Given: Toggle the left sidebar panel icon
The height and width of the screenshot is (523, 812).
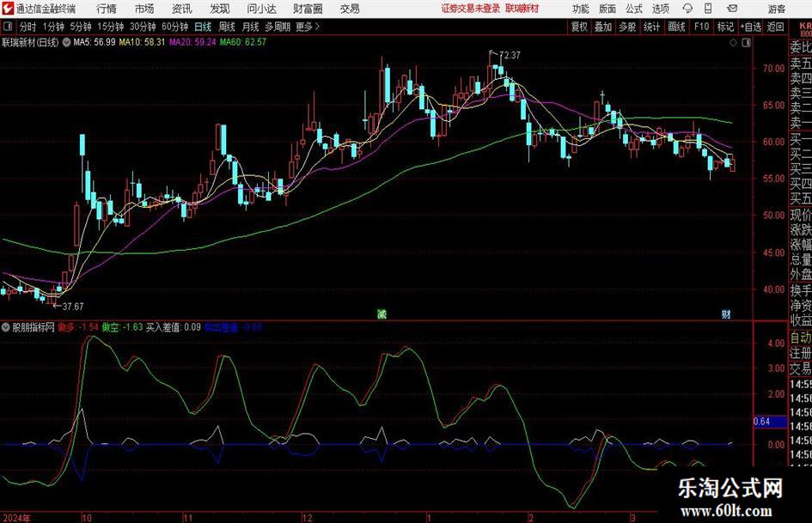Looking at the screenshot, I should [7, 27].
